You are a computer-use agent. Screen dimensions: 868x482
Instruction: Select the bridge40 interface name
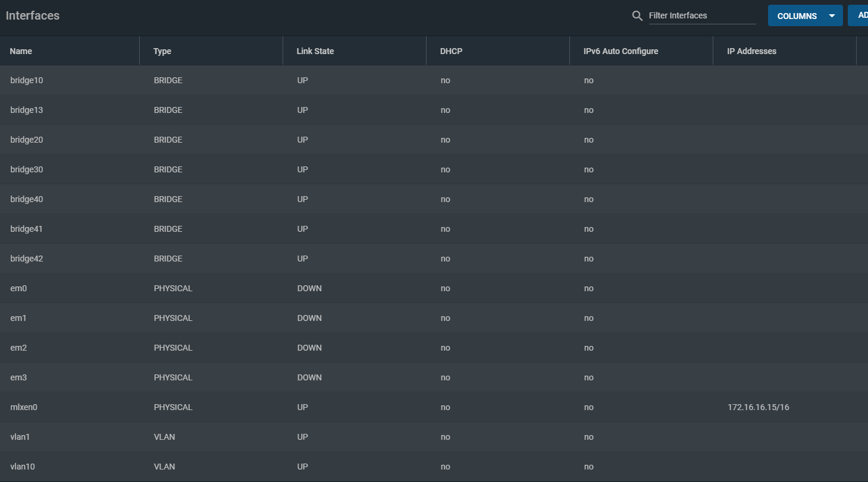click(27, 199)
